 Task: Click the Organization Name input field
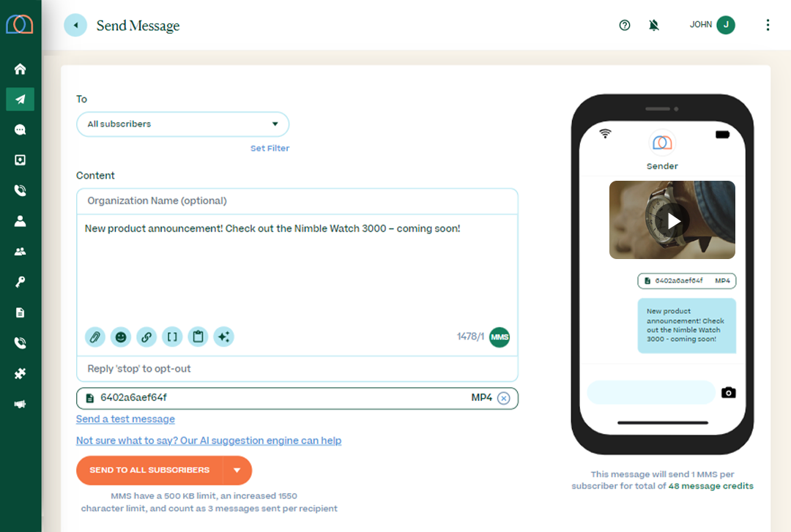tap(297, 201)
